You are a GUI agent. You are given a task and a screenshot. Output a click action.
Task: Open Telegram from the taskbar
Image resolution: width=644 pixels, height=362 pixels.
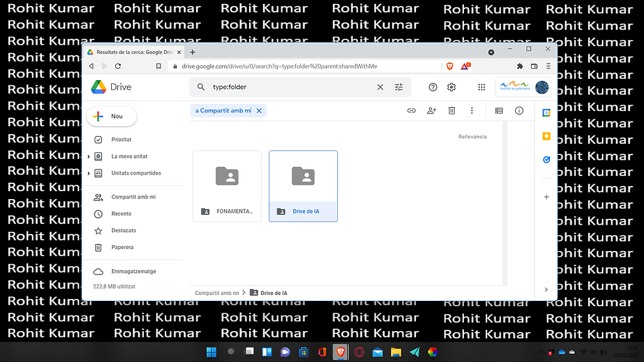point(415,352)
